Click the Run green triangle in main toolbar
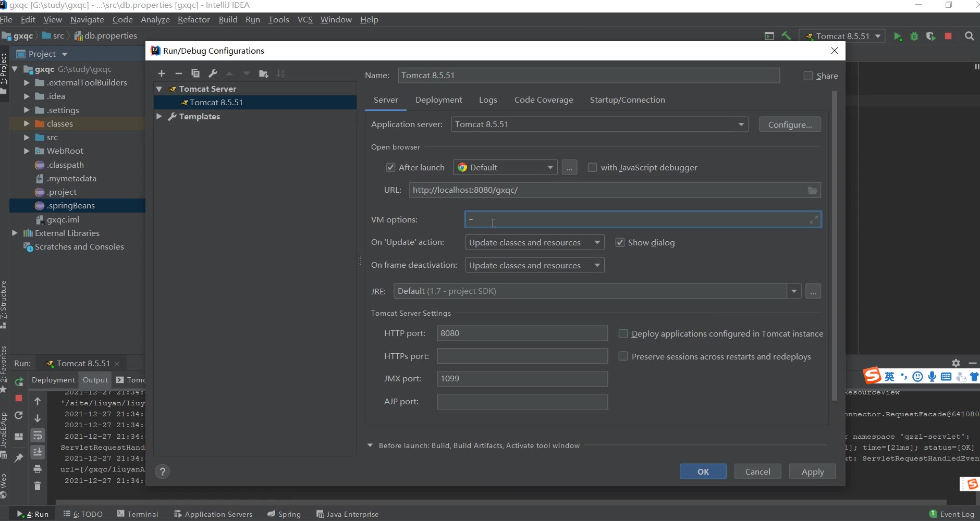This screenshot has width=980, height=521. point(898,36)
